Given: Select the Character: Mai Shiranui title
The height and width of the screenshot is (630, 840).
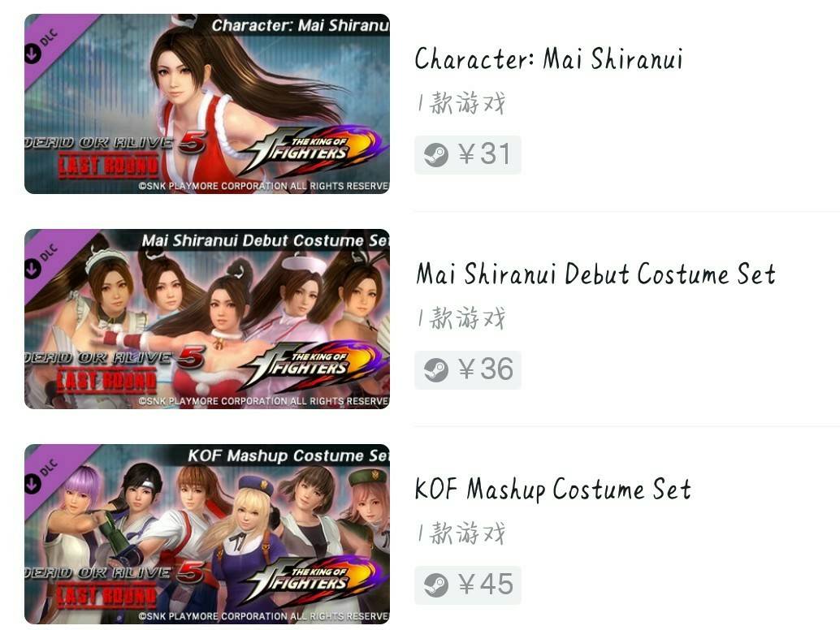Looking at the screenshot, I should 548,59.
